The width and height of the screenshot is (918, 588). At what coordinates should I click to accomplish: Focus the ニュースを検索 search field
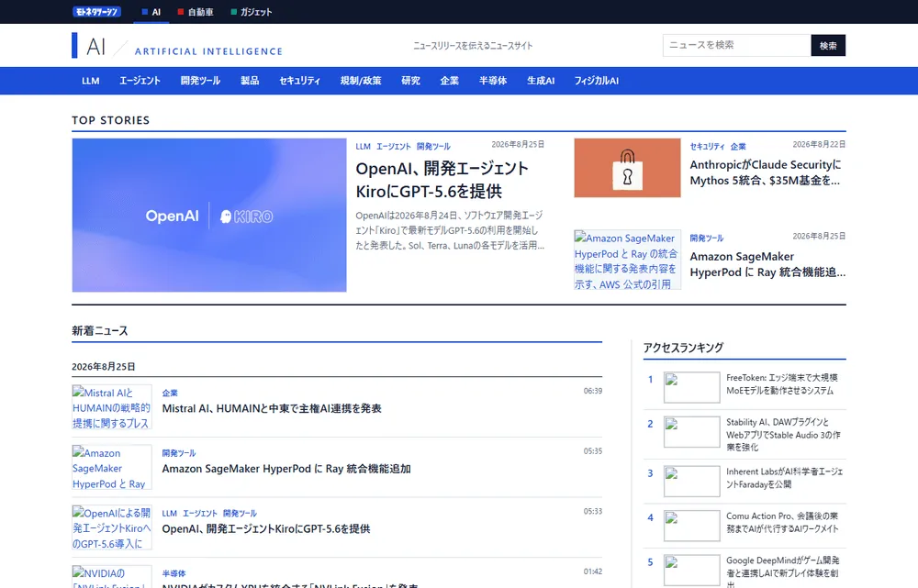[736, 45]
